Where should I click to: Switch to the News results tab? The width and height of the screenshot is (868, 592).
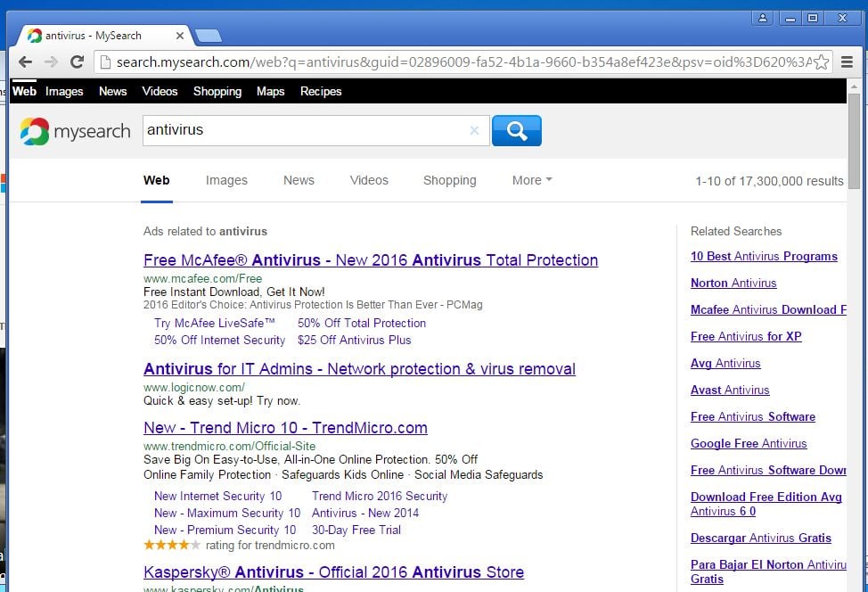pos(299,180)
